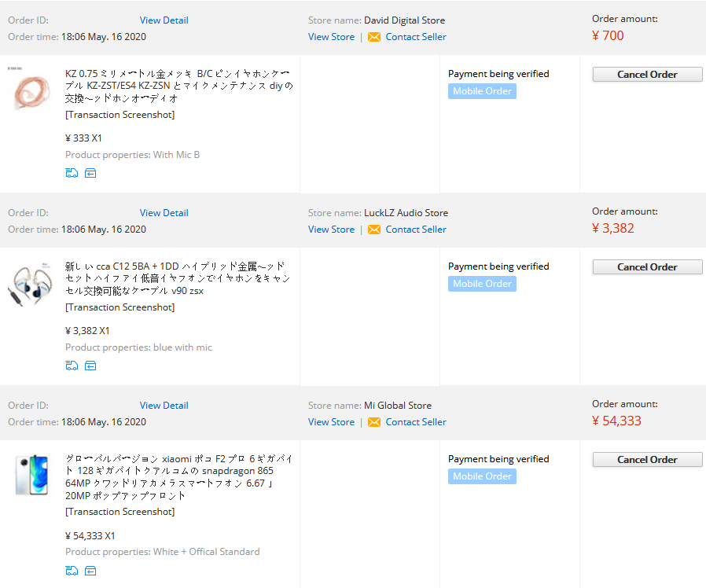Click the return box icon for the KZ cable
This screenshot has height=588, width=706.
(x=90, y=173)
